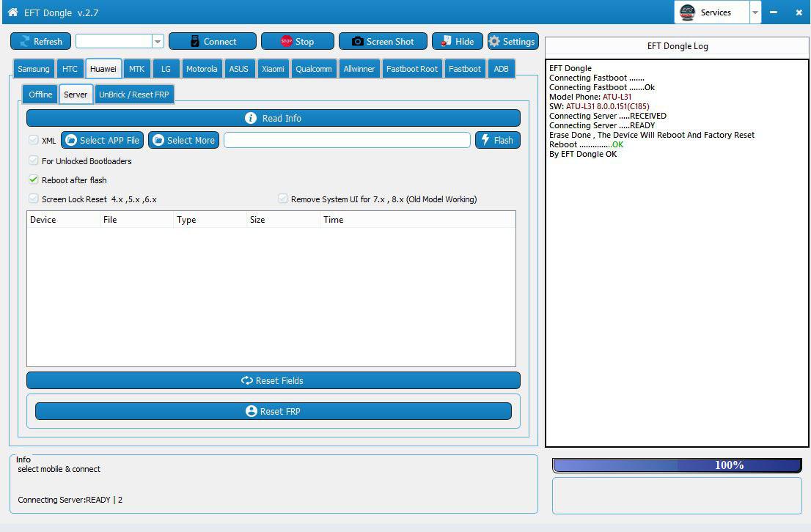Click the Size column header
This screenshot has height=532, width=811.
click(284, 220)
